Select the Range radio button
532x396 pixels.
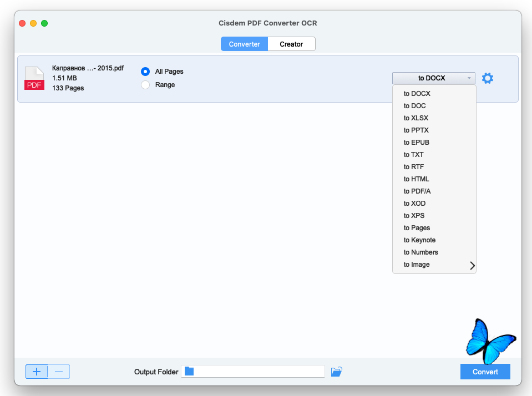coord(145,85)
